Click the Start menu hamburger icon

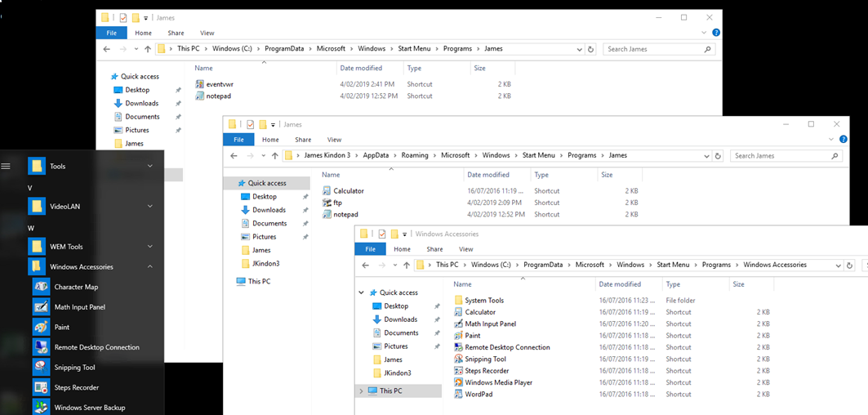tap(6, 166)
